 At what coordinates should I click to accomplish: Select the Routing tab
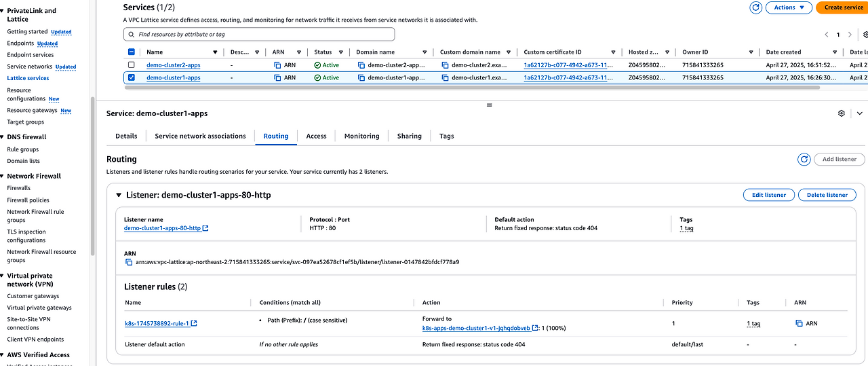pyautogui.click(x=276, y=136)
